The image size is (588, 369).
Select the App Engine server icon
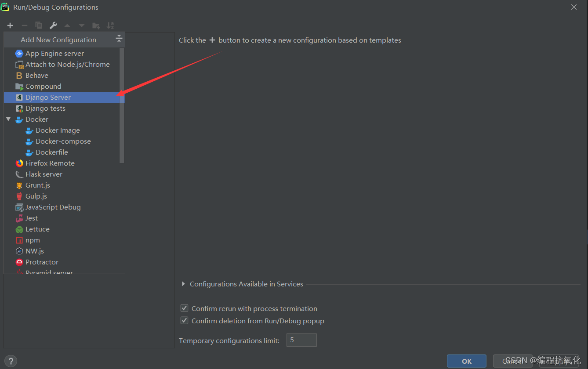[19, 54]
